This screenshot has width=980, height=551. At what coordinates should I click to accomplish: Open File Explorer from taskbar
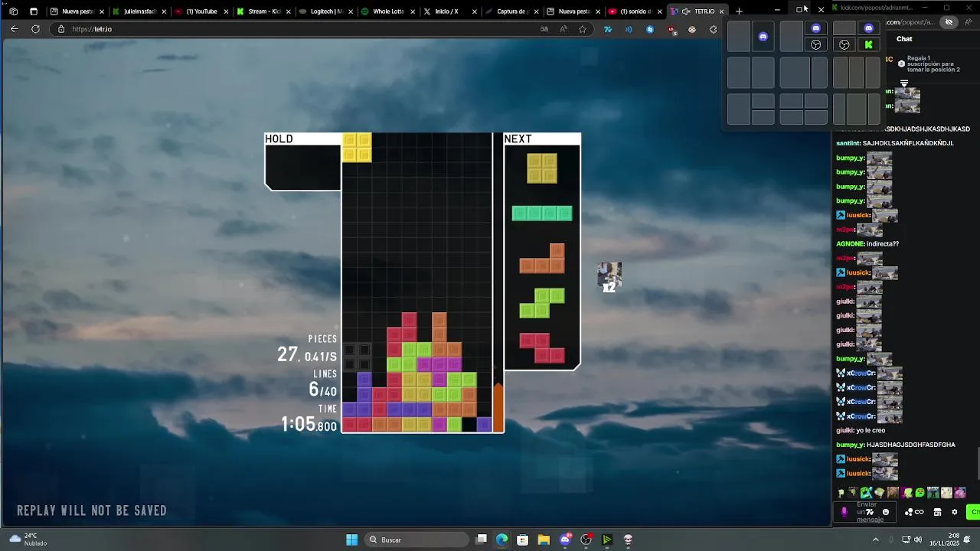[544, 540]
